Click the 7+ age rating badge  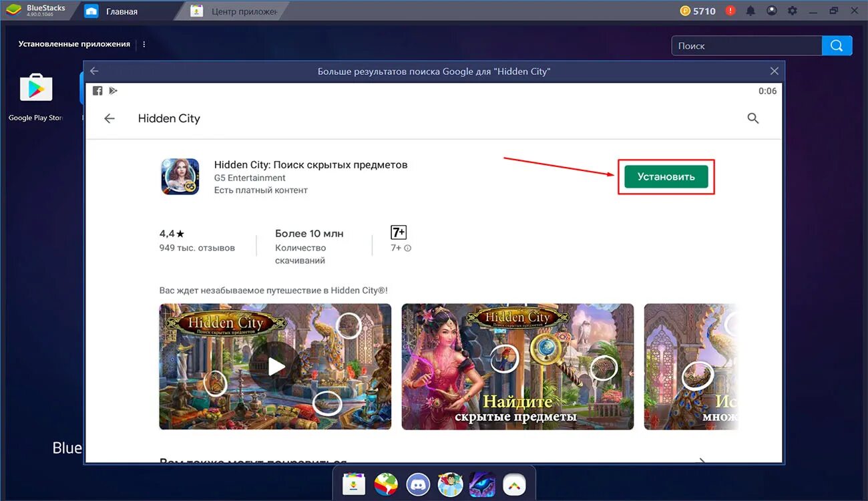coord(399,232)
